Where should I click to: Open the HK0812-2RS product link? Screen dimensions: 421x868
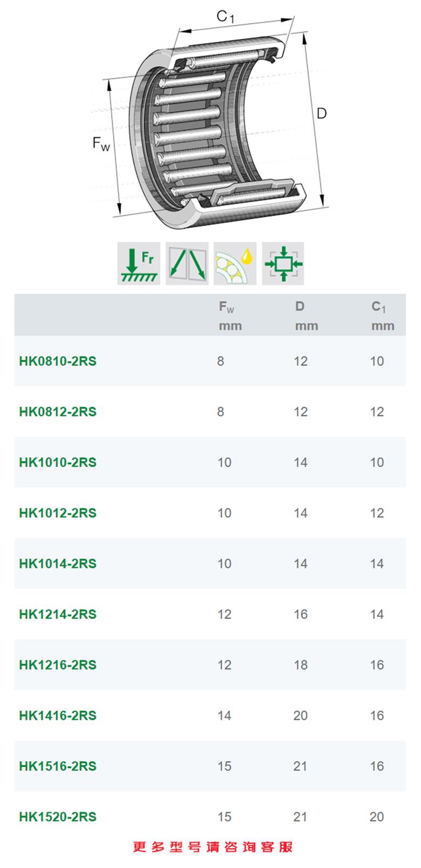[x=58, y=412]
